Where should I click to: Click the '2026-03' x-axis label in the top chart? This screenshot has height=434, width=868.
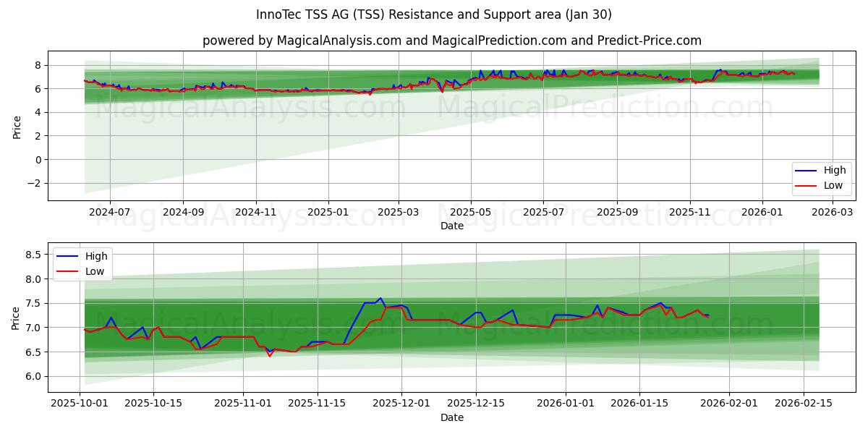(x=833, y=213)
